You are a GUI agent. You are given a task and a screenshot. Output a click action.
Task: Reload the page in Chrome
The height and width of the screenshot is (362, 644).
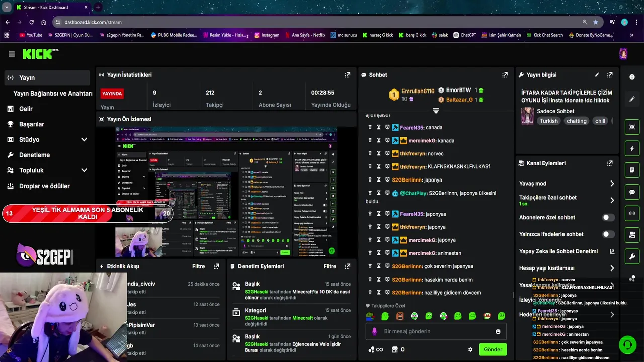(x=31, y=22)
